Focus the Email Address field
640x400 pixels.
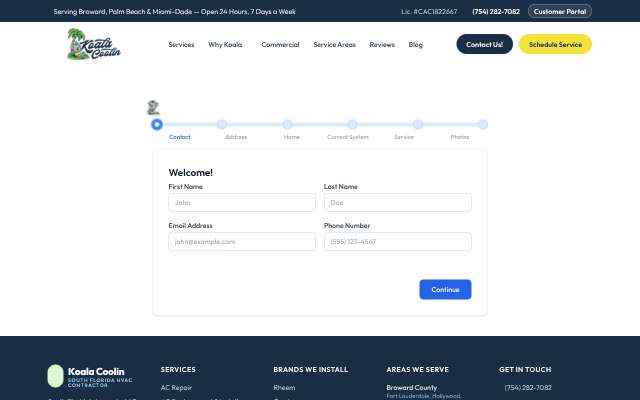(x=242, y=242)
